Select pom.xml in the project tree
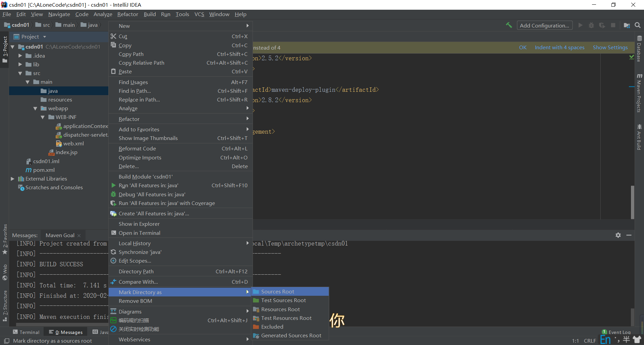The width and height of the screenshot is (644, 345). coord(44,170)
